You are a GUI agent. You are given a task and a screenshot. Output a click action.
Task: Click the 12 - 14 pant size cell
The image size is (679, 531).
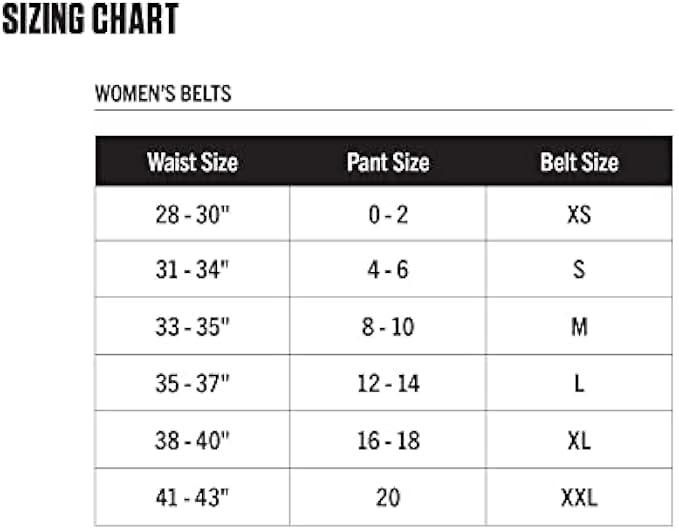click(x=388, y=383)
